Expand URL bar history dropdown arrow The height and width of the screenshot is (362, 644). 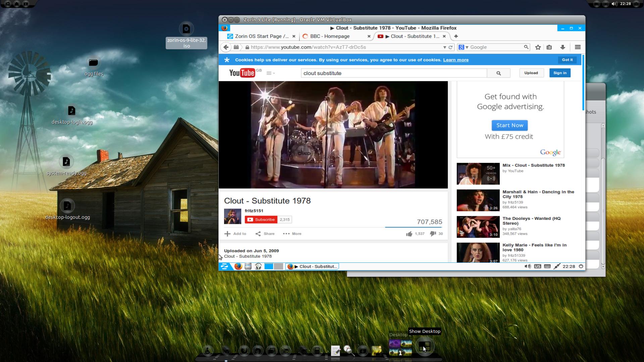[x=445, y=47]
